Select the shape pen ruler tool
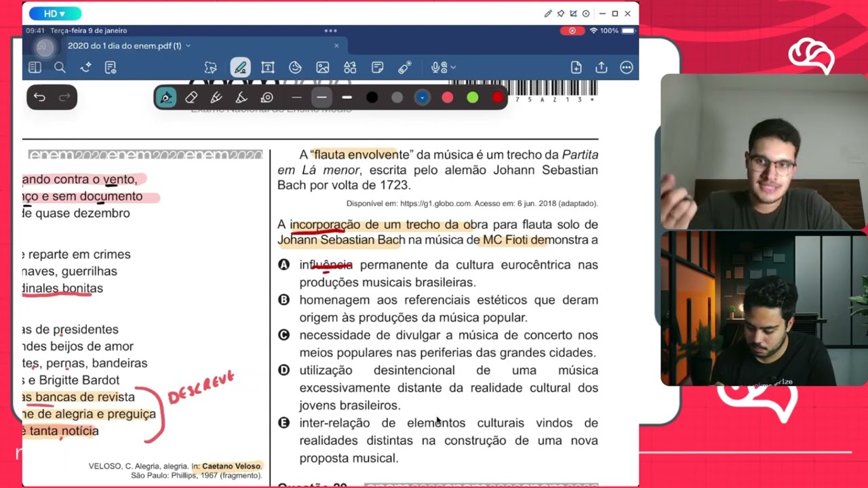Screen dimensions: 868x488 point(241,98)
